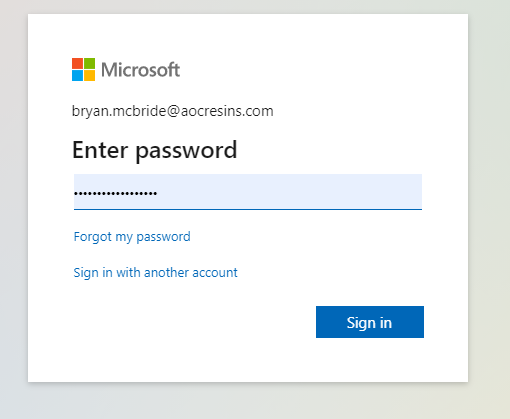Click the bryan.mcbride@aocresins.com email text
510x419 pixels.
pyautogui.click(x=173, y=111)
